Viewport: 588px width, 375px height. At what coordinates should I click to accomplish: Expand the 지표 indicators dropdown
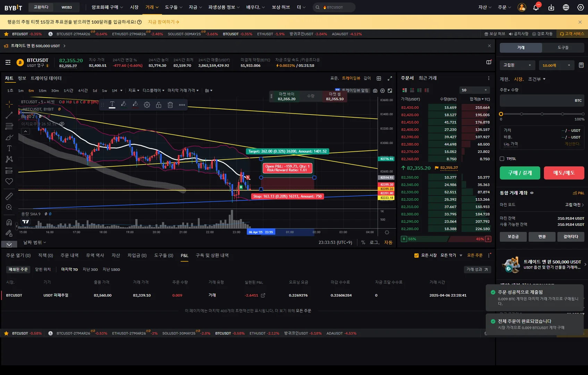134,91
